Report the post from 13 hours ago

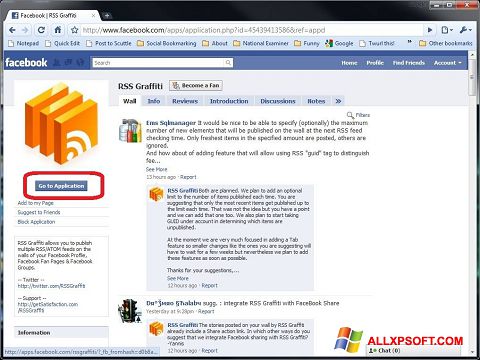pyautogui.click(x=188, y=177)
